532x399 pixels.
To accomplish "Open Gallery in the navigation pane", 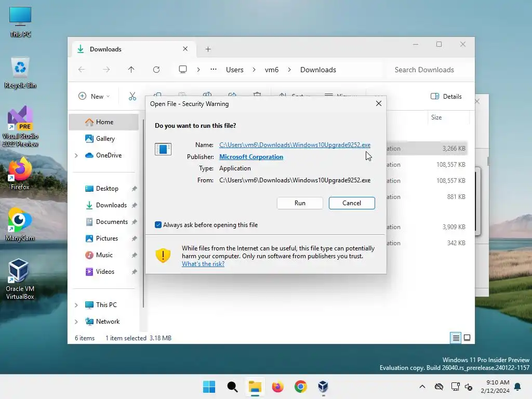I will coord(104,138).
